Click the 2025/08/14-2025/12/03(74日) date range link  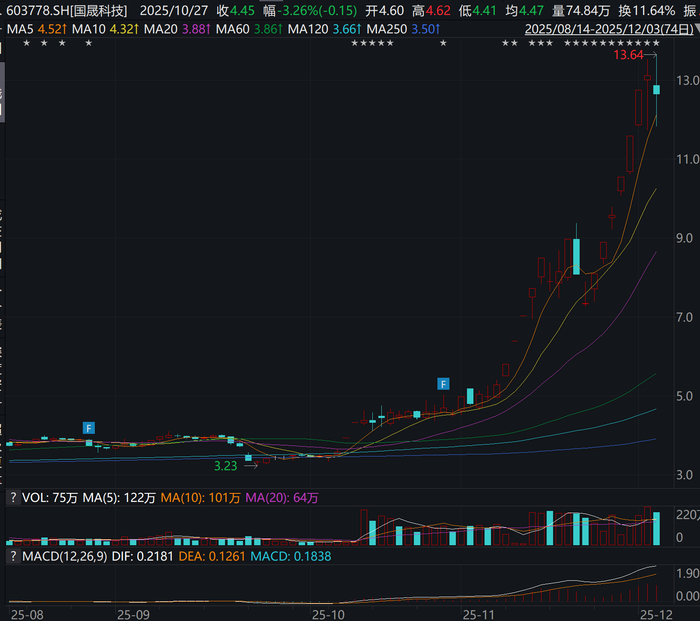pyautogui.click(x=609, y=29)
